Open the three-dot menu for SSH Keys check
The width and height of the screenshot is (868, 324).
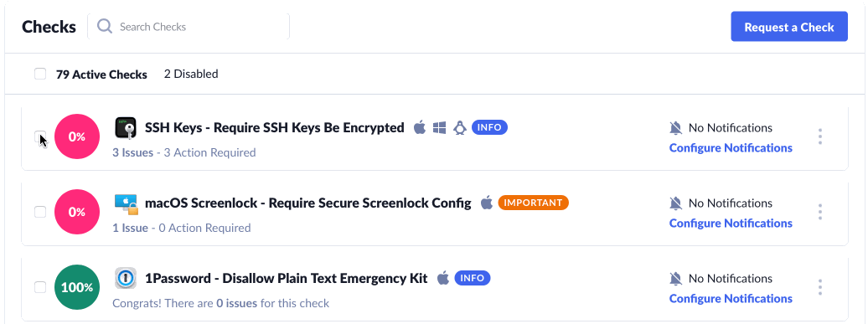click(x=820, y=136)
